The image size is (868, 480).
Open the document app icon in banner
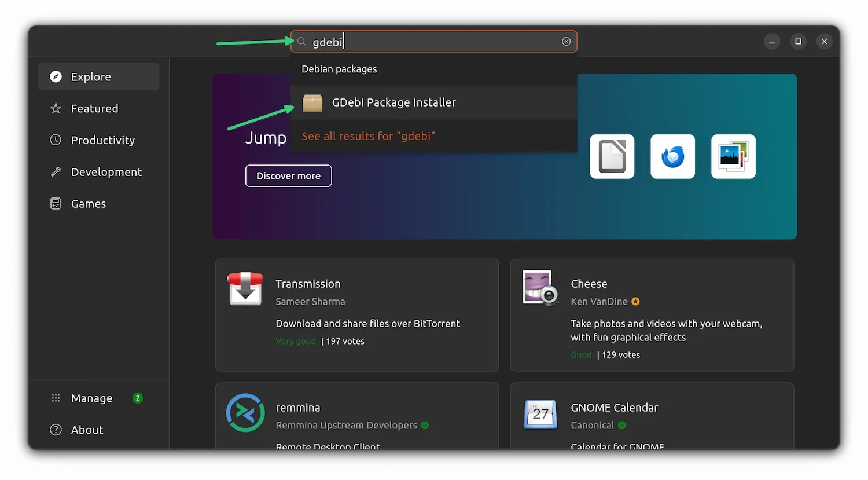click(x=612, y=157)
